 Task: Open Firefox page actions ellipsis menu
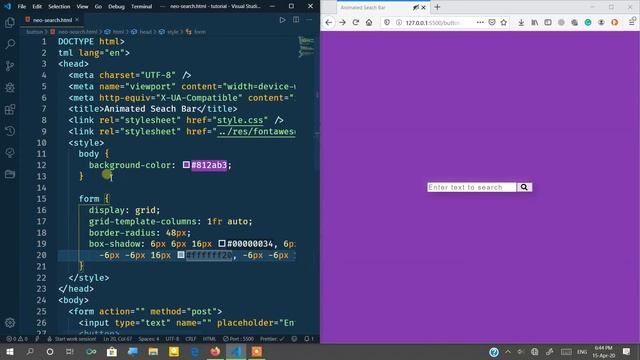[480, 22]
